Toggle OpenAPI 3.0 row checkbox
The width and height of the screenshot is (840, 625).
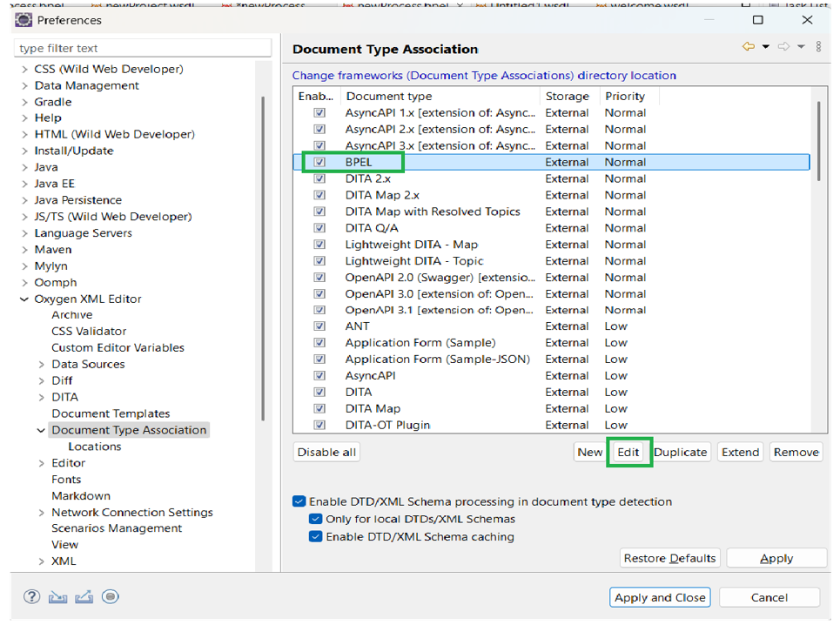point(319,293)
